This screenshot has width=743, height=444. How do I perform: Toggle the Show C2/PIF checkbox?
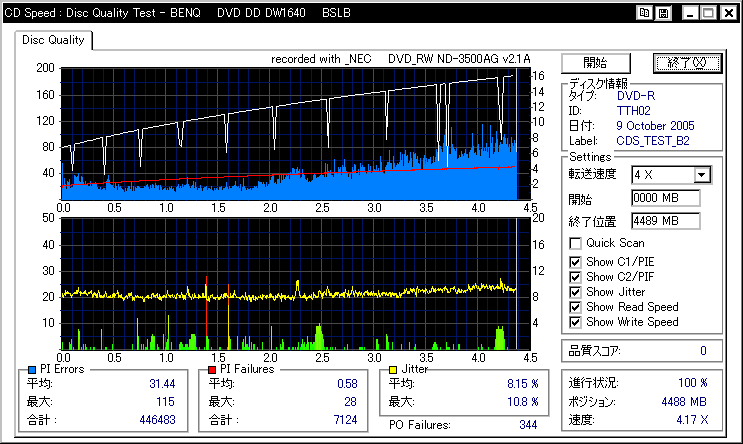pyautogui.click(x=575, y=277)
